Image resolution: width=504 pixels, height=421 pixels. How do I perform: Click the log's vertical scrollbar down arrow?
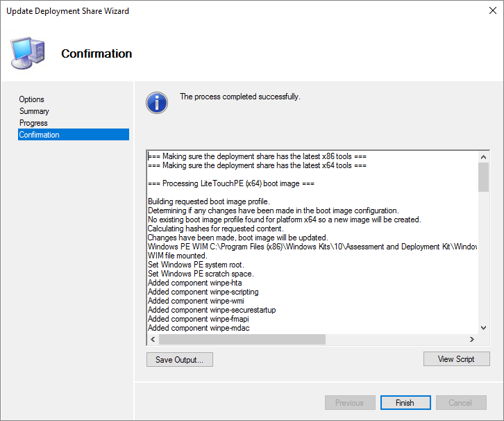tap(483, 327)
